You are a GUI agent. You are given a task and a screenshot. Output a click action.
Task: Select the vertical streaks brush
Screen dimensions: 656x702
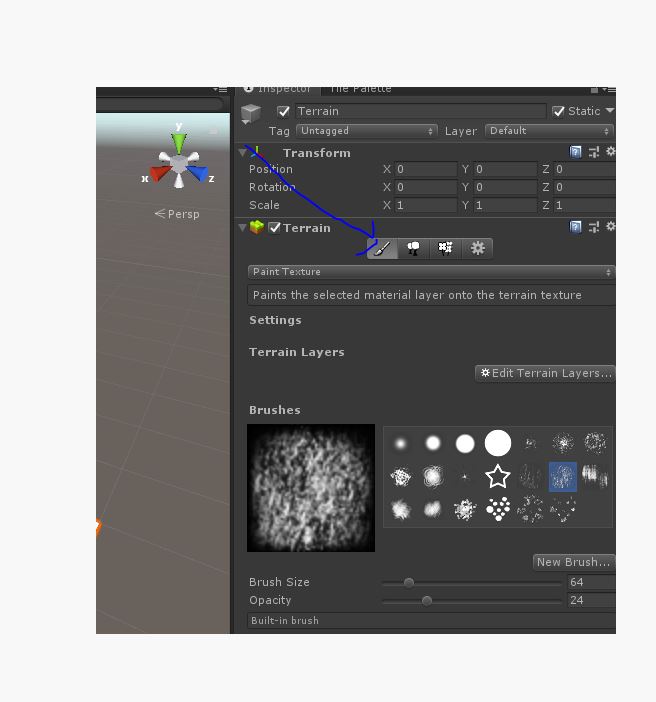[x=595, y=475]
